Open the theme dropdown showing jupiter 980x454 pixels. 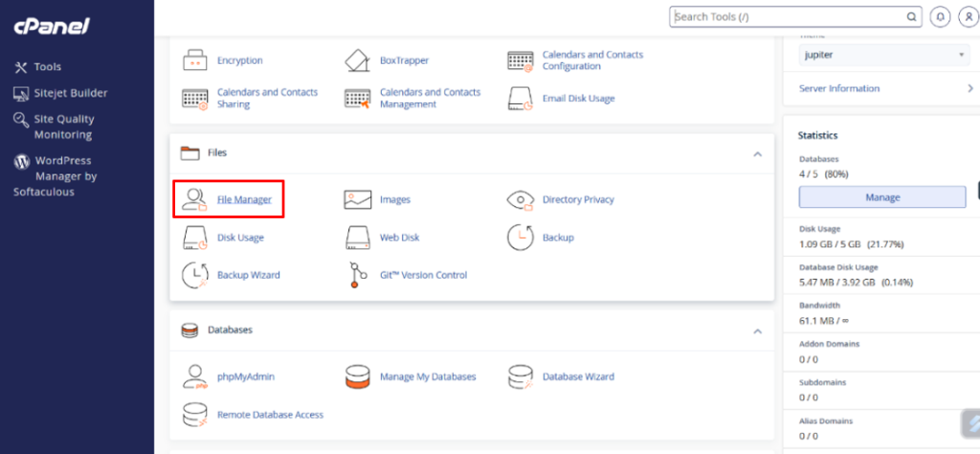click(882, 56)
